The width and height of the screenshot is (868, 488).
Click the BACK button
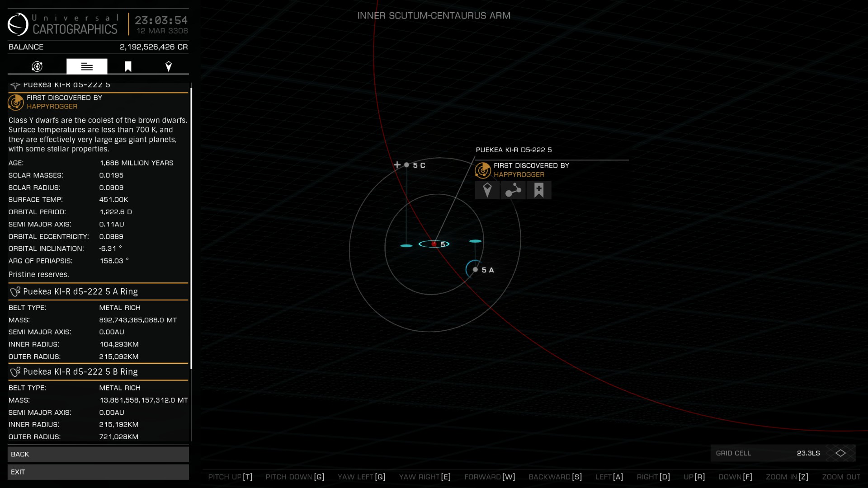[x=98, y=454]
